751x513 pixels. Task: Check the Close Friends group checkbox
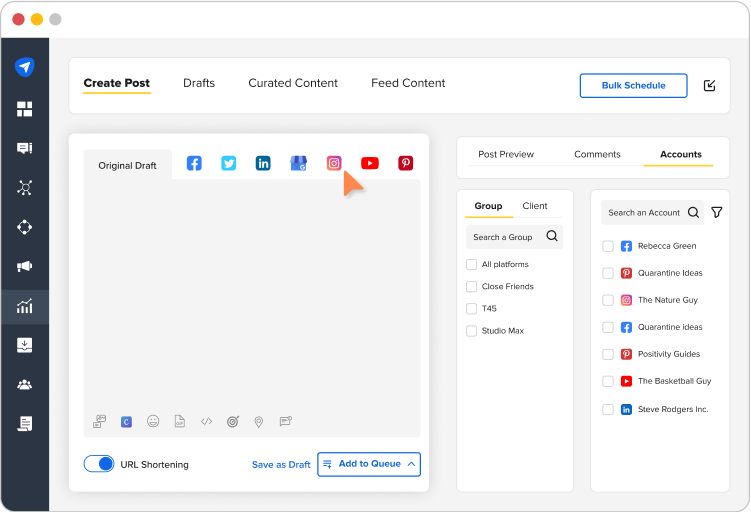coord(471,286)
